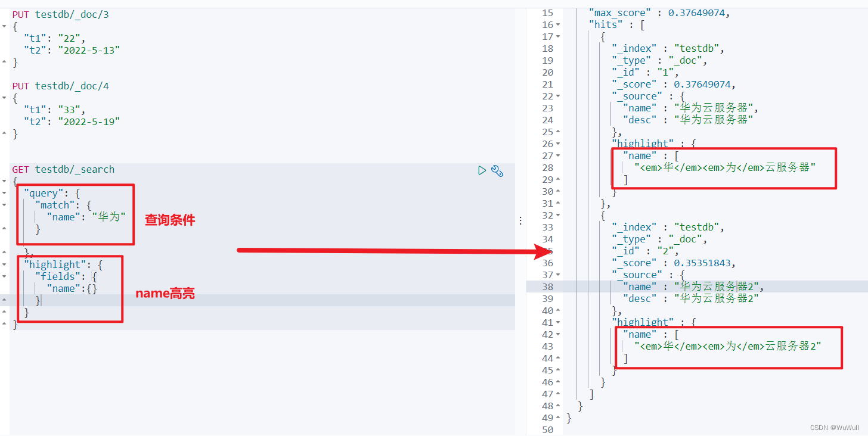868x436 pixels.
Task: Click line number 15 in response gutter
Action: click(x=548, y=13)
